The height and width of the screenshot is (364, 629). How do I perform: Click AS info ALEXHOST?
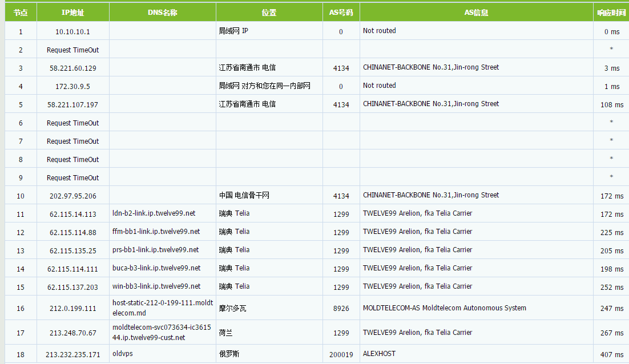pos(379,354)
